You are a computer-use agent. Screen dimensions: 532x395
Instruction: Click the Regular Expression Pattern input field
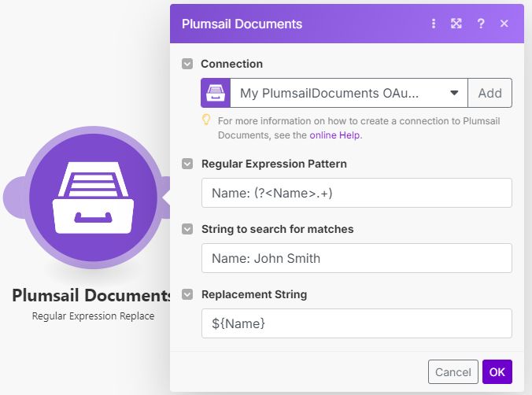357,193
